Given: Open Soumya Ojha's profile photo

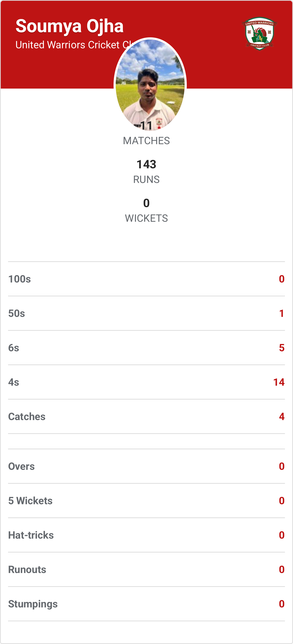Looking at the screenshot, I should click(150, 84).
